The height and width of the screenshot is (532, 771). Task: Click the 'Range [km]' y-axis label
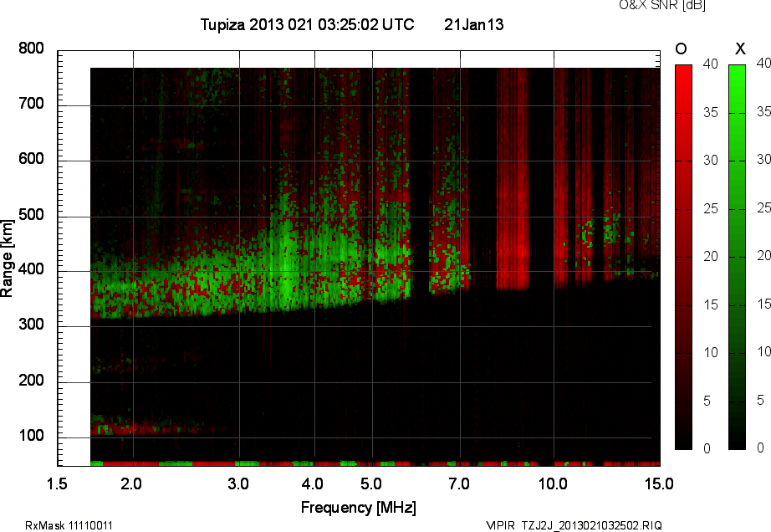point(7,258)
